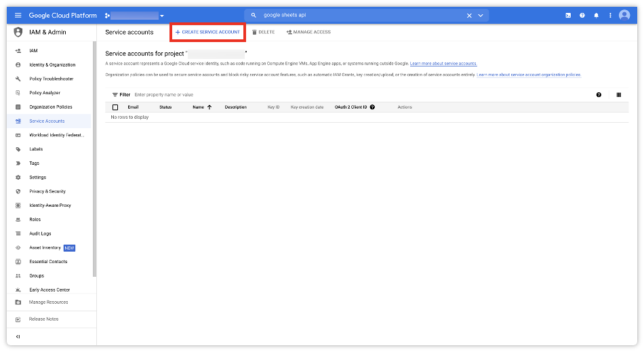The height and width of the screenshot is (352, 644).
Task: Open Manage Resources
Action: tap(48, 302)
